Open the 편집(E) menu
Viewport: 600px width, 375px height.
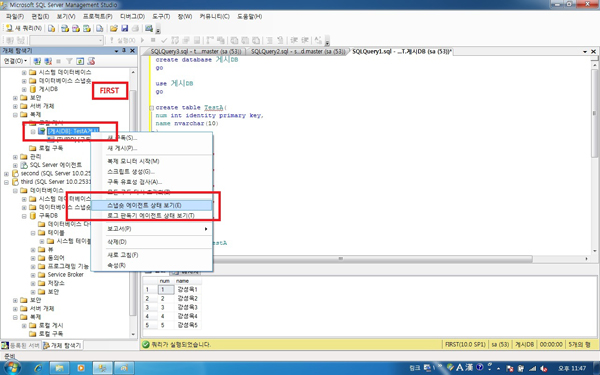40,16
